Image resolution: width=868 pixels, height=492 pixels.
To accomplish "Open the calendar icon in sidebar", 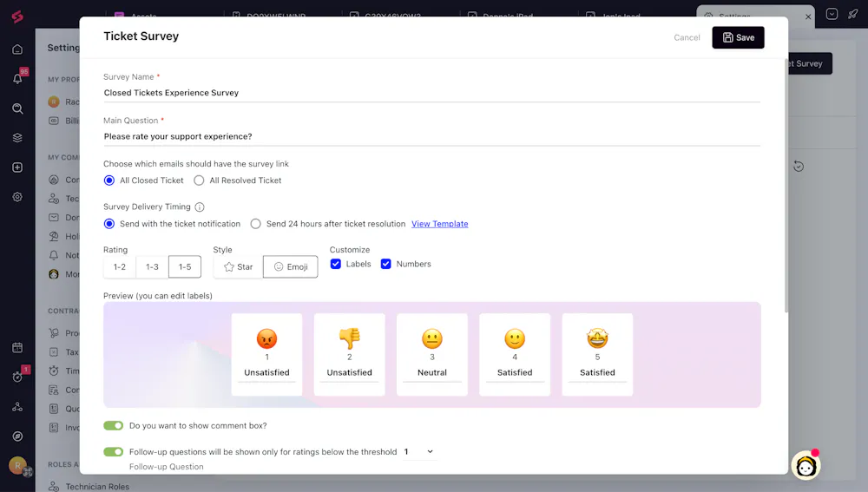I will tap(17, 348).
